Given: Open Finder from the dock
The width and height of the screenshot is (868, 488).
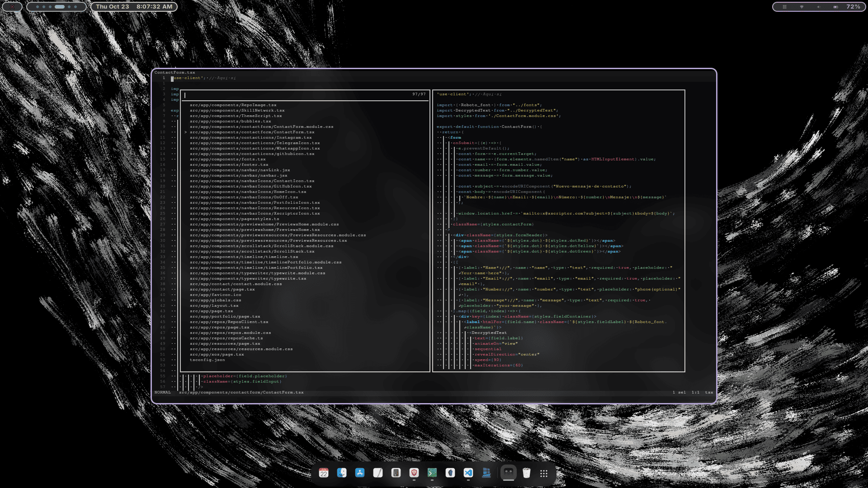Looking at the screenshot, I should pos(342,473).
